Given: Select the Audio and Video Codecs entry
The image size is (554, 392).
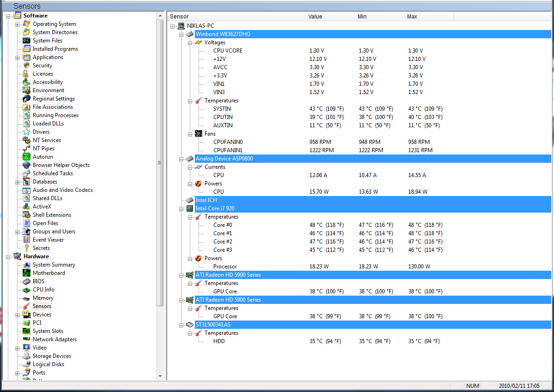Looking at the screenshot, I should (x=63, y=190).
